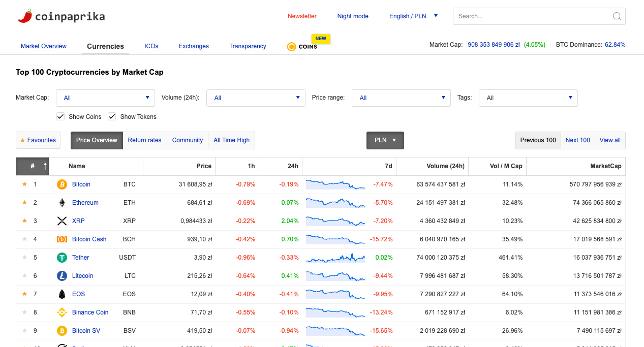Enable Night mode
This screenshot has height=347, width=644.
(x=353, y=16)
